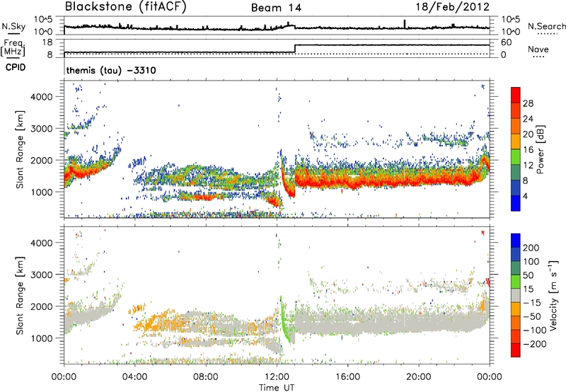Select the "N.Search" legend label
Image resolution: width=566 pixels, height=392 pixels.
546,26
